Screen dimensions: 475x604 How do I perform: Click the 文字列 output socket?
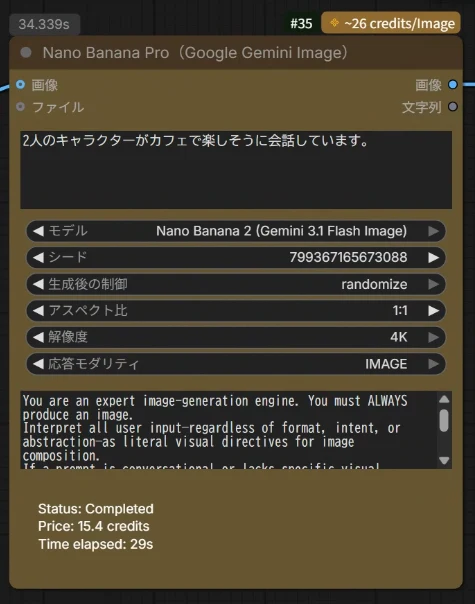pyautogui.click(x=453, y=107)
